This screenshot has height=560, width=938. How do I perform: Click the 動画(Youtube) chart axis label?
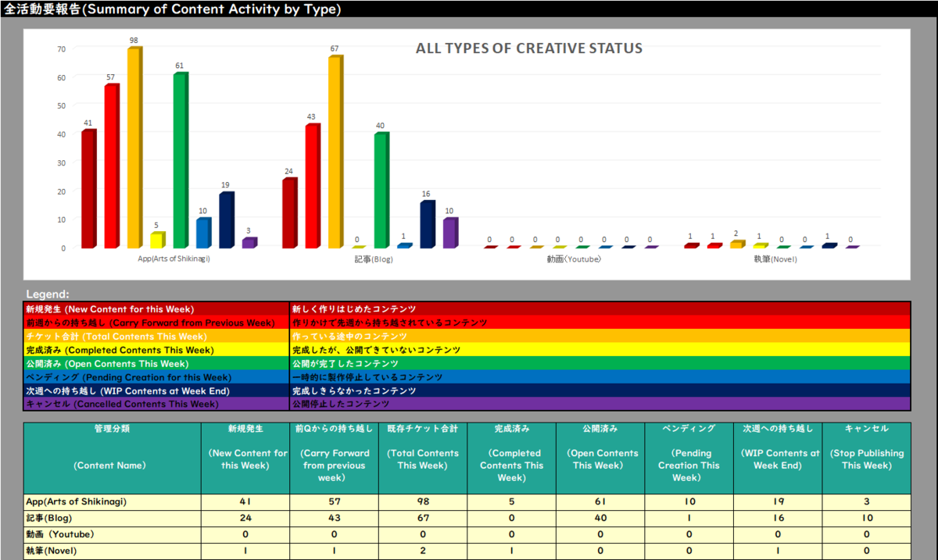click(575, 259)
